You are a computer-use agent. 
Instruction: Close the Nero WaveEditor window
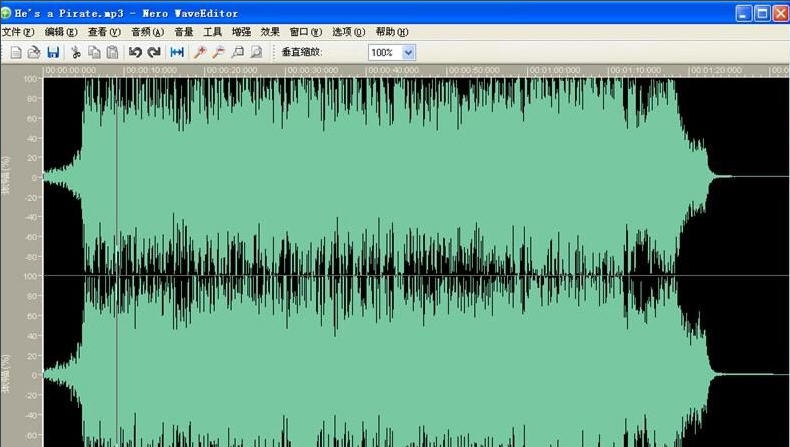tap(781, 13)
